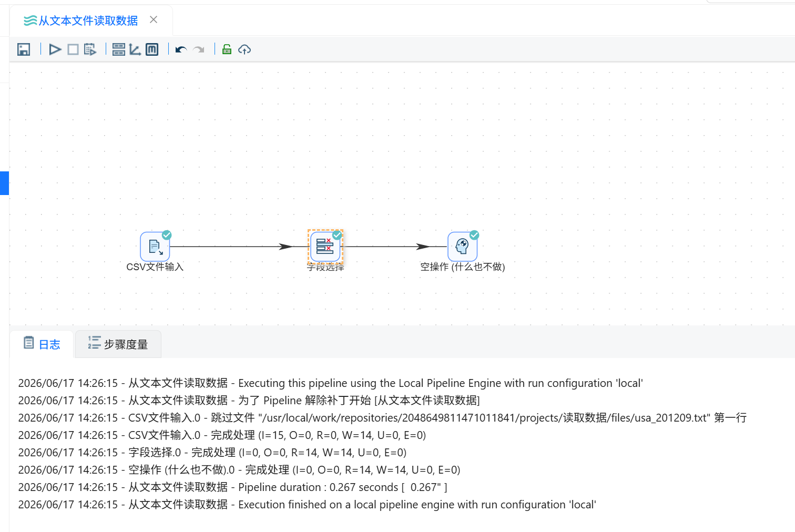Open the axis chart metrics icon

(x=135, y=49)
